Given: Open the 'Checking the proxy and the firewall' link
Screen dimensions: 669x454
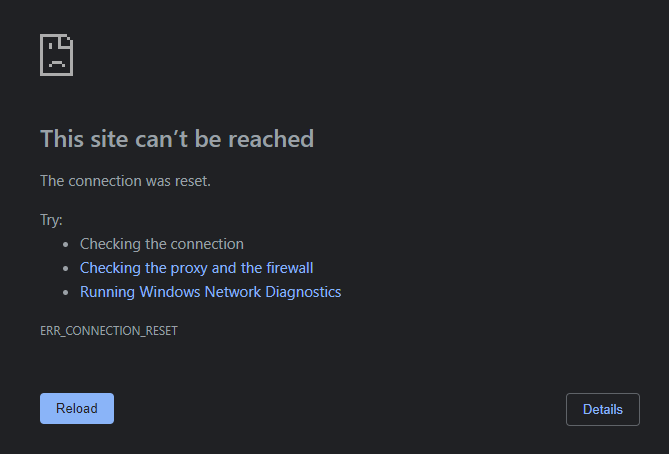Looking at the screenshot, I should pyautogui.click(x=196, y=268).
